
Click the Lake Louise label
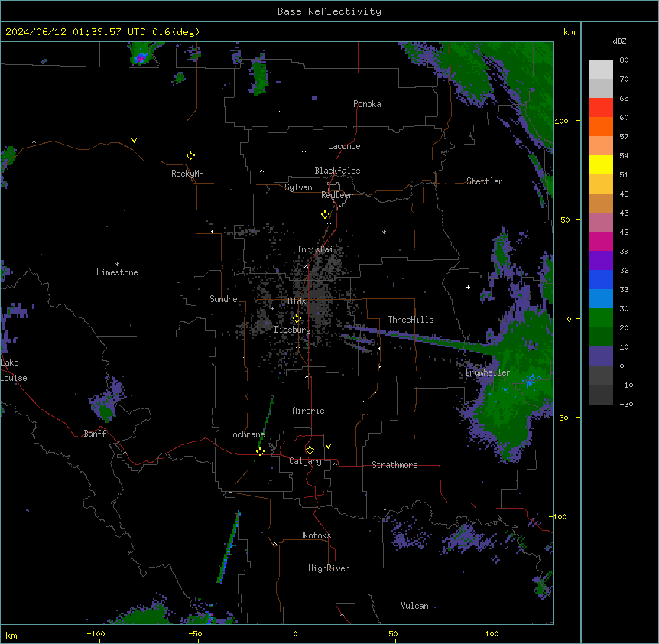coord(14,370)
